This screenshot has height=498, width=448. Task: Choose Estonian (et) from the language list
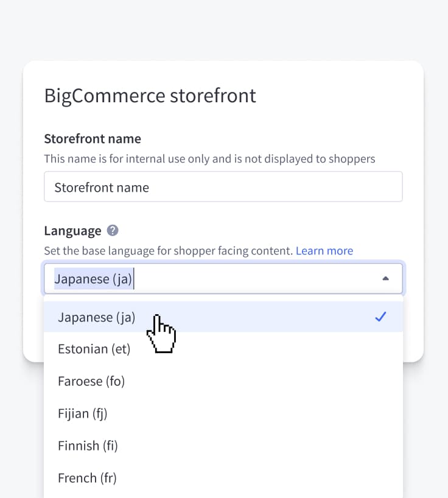tap(94, 349)
